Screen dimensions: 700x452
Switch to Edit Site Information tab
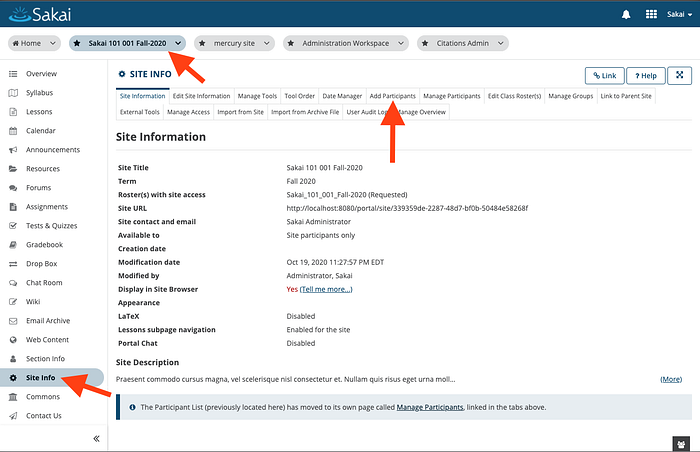pyautogui.click(x=201, y=96)
